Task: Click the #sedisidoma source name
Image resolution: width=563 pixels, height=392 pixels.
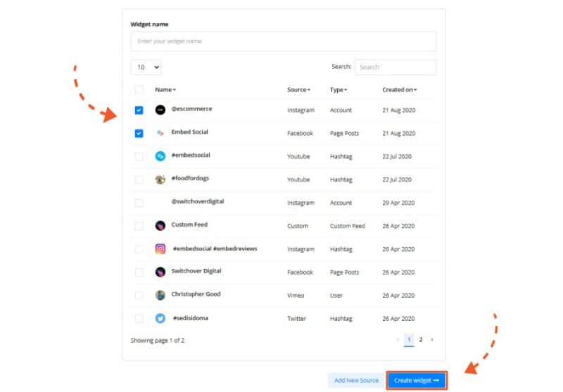Action: (x=190, y=318)
